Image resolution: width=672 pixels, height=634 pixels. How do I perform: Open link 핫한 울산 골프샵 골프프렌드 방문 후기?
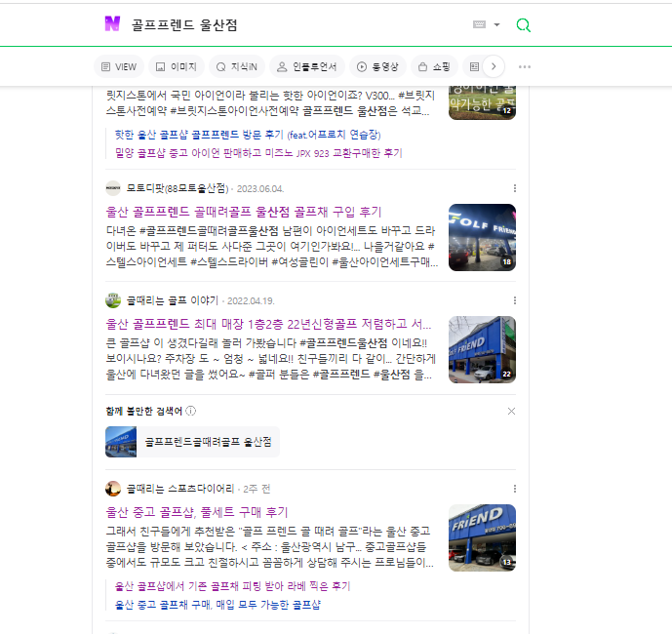coord(248,135)
